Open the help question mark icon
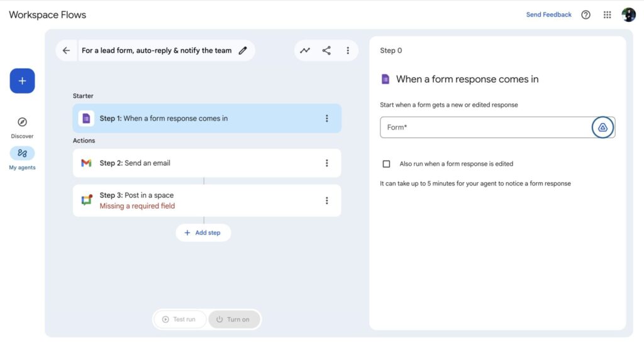This screenshot has height=348, width=644. pyautogui.click(x=586, y=15)
